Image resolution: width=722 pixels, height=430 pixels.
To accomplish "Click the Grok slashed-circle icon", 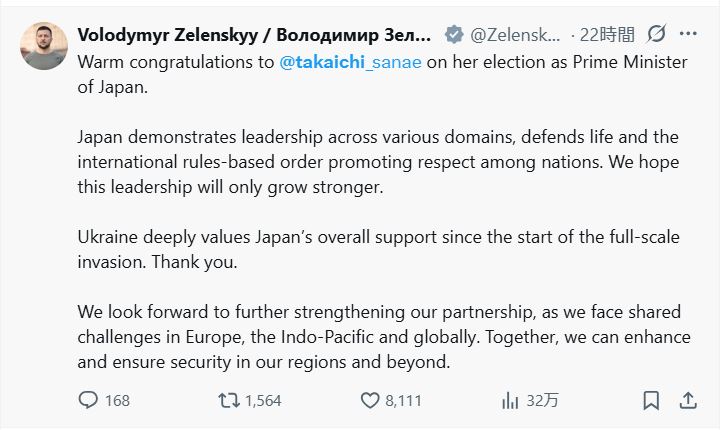I will 656,34.
